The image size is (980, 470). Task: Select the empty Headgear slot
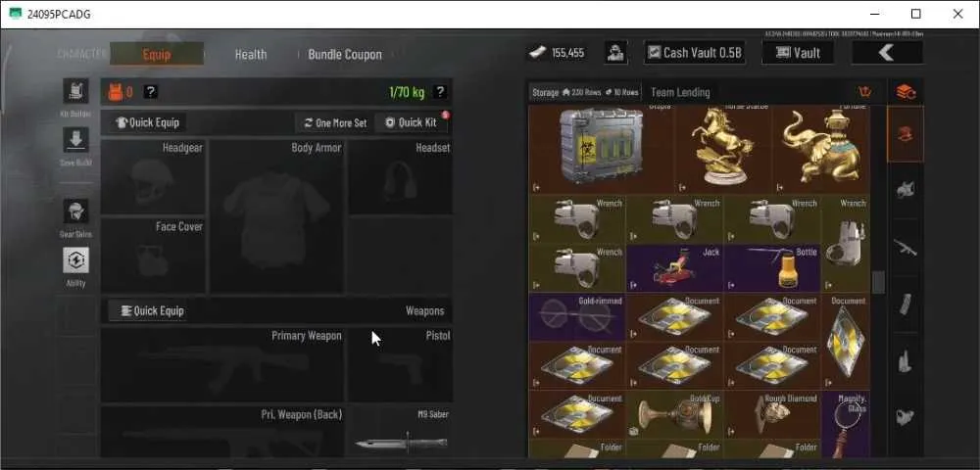click(153, 177)
